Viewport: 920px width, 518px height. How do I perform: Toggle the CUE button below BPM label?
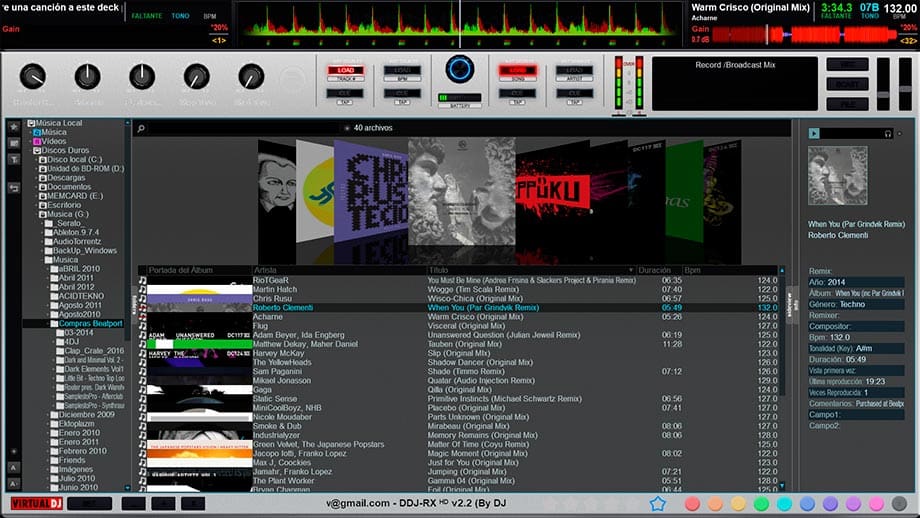[x=402, y=93]
